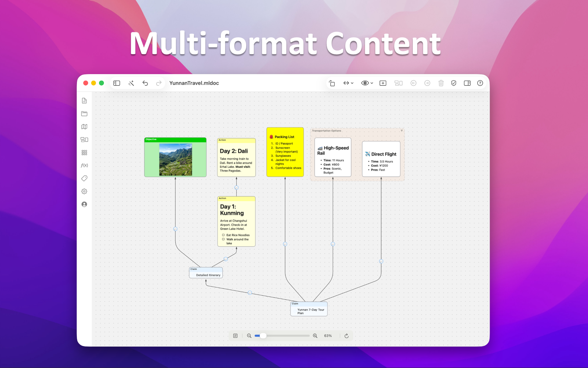Screen dimensions: 588x368
Task: Open the f(x) functions sidebar icon
Action: pyautogui.click(x=84, y=165)
